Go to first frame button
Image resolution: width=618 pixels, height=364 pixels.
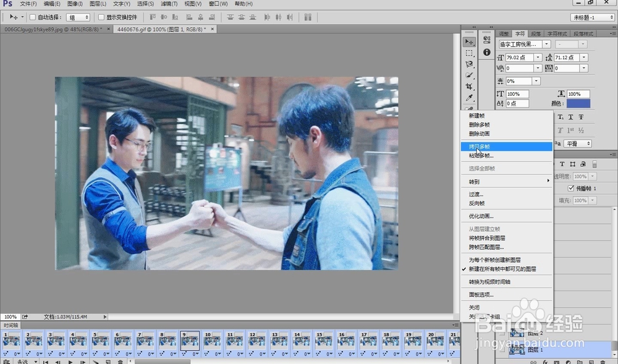click(x=46, y=362)
